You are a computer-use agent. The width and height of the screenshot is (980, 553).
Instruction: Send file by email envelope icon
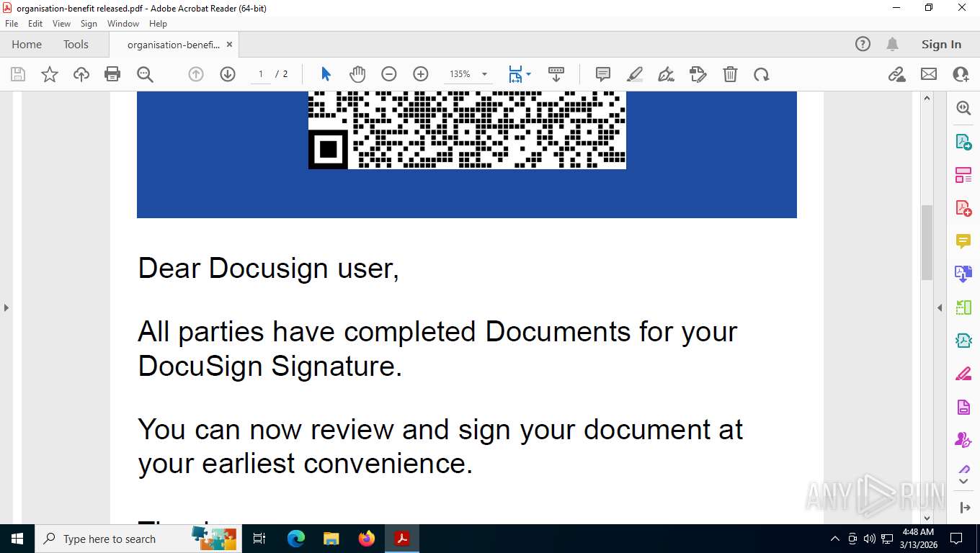tap(929, 74)
